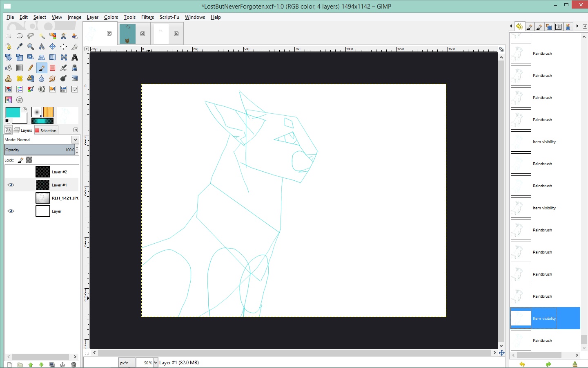588x368 pixels.
Task: Show RLH_1421.JPG layer via visibility box
Action: (11, 198)
